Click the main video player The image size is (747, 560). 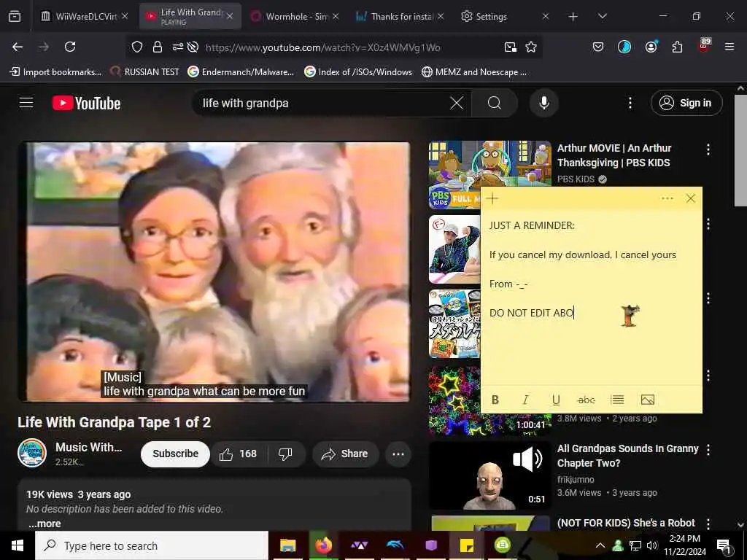point(214,272)
